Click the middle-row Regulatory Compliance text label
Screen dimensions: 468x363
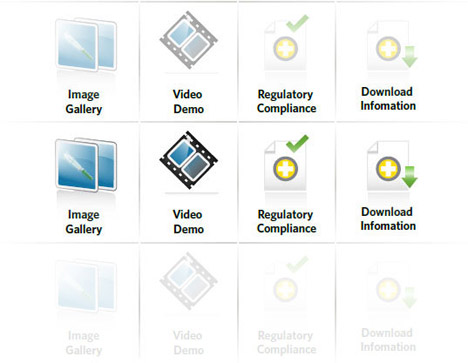[286, 222]
